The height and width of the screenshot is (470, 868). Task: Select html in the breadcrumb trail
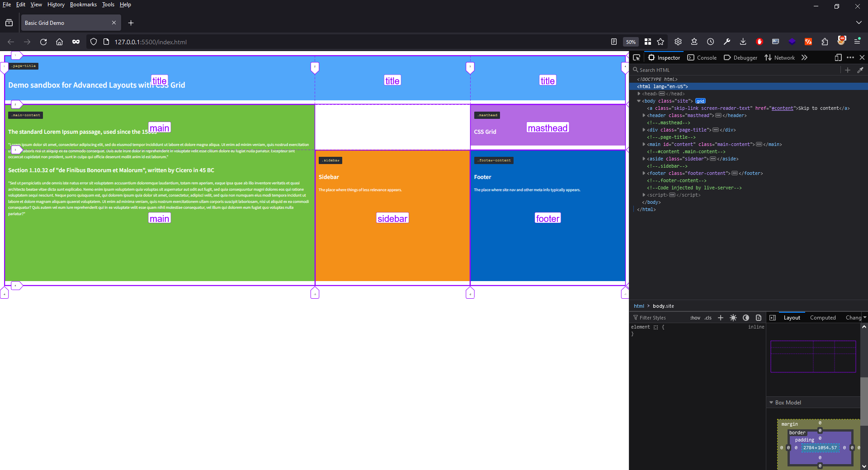(639, 306)
